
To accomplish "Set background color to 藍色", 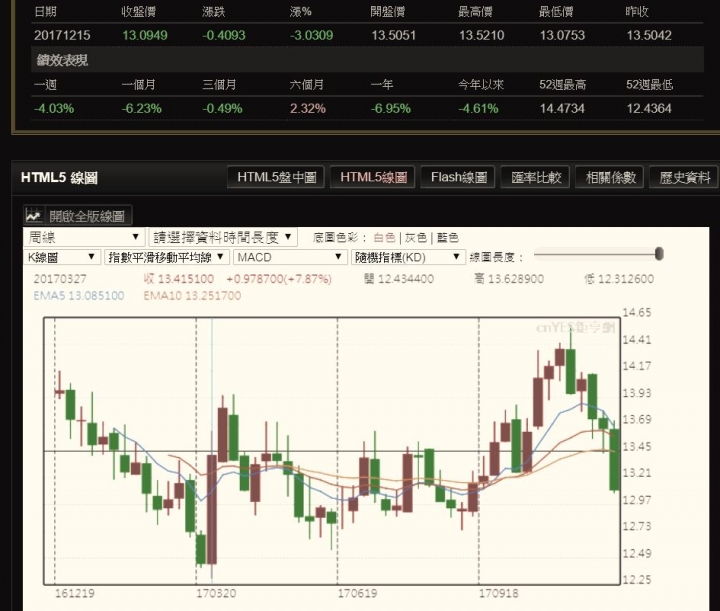I will pos(447,237).
